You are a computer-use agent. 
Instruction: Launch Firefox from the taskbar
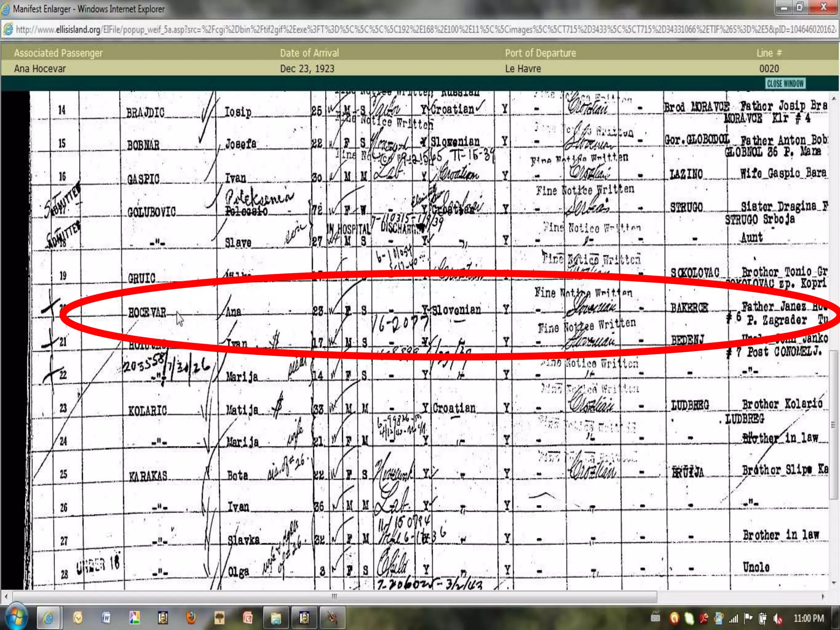191,618
